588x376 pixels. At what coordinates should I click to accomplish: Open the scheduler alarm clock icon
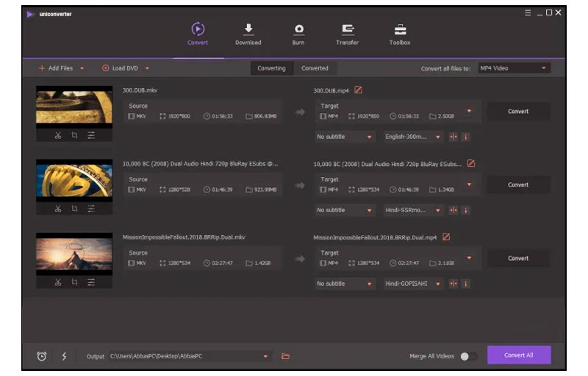tap(42, 356)
